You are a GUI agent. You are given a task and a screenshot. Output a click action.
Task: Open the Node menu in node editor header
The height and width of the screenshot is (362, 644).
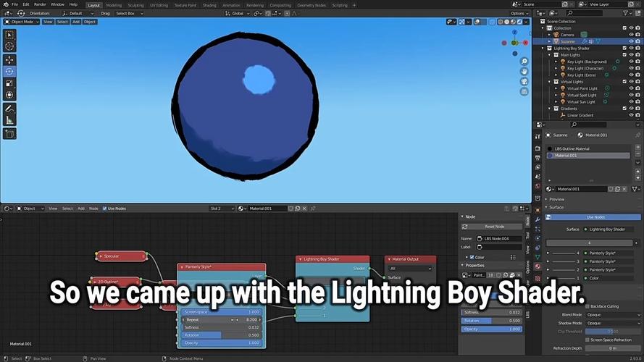pos(93,209)
